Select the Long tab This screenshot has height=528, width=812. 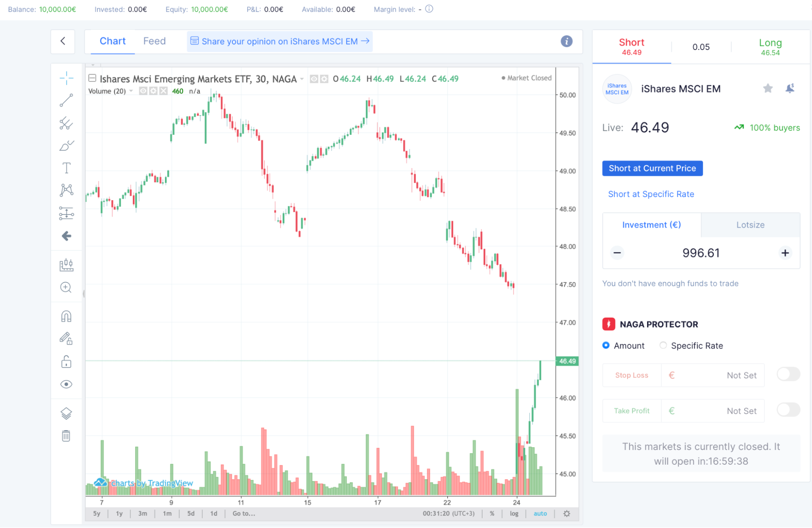770,47
